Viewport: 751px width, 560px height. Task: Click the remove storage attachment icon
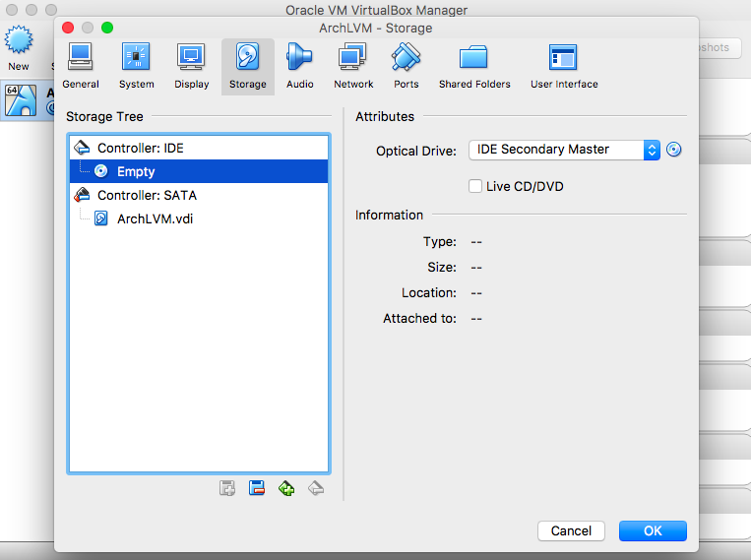tap(257, 488)
